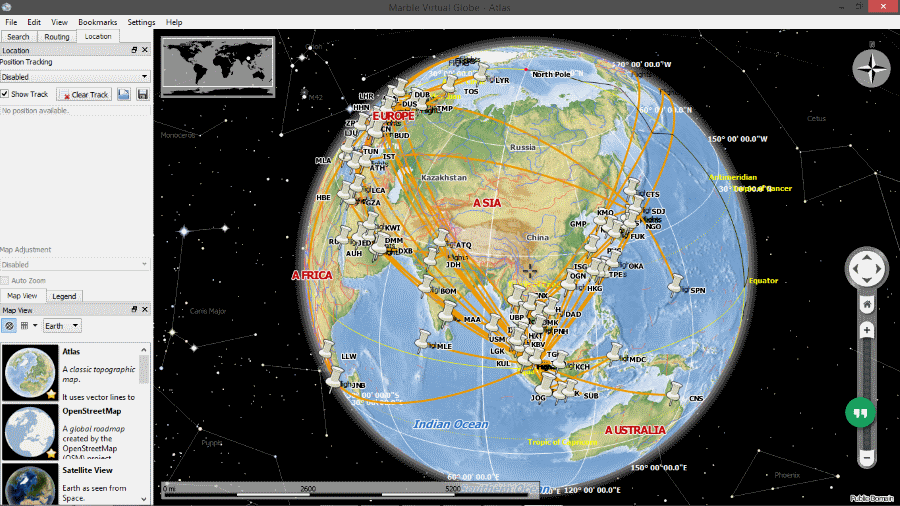Image resolution: width=900 pixels, height=506 pixels.
Task: Select the Atlas map theme thumbnail
Action: [30, 373]
